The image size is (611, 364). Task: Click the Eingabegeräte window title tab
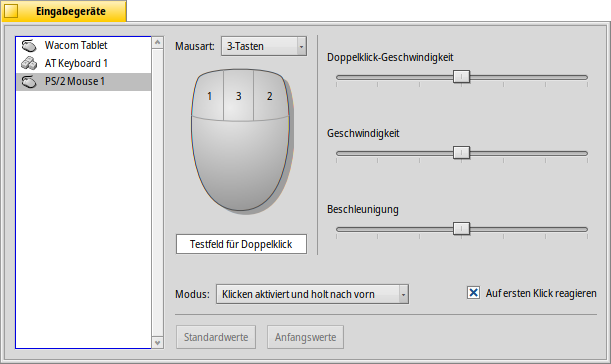pyautogui.click(x=64, y=11)
